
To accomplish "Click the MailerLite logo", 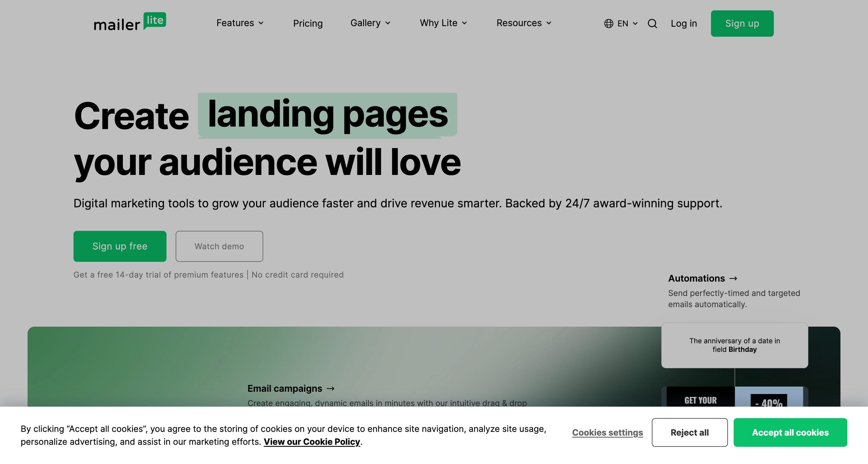I will (x=130, y=22).
